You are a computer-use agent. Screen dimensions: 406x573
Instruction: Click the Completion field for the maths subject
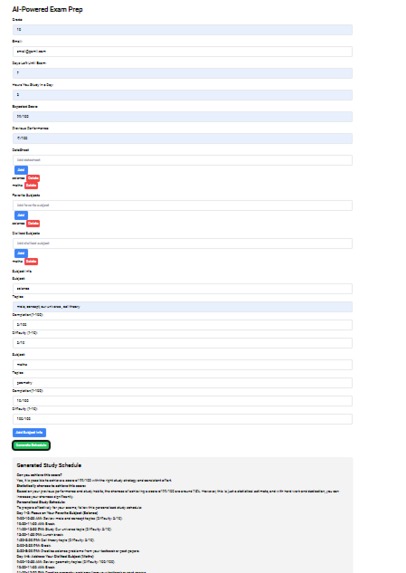(182, 401)
